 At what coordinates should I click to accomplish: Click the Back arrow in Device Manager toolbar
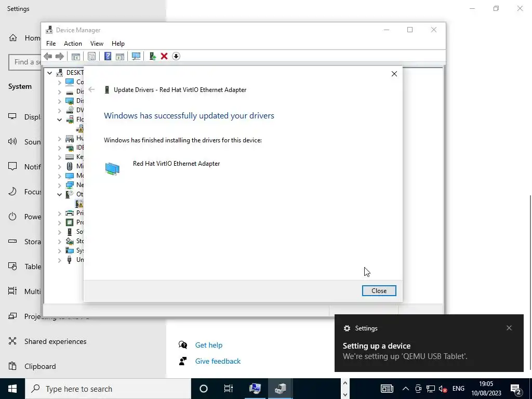click(x=48, y=56)
